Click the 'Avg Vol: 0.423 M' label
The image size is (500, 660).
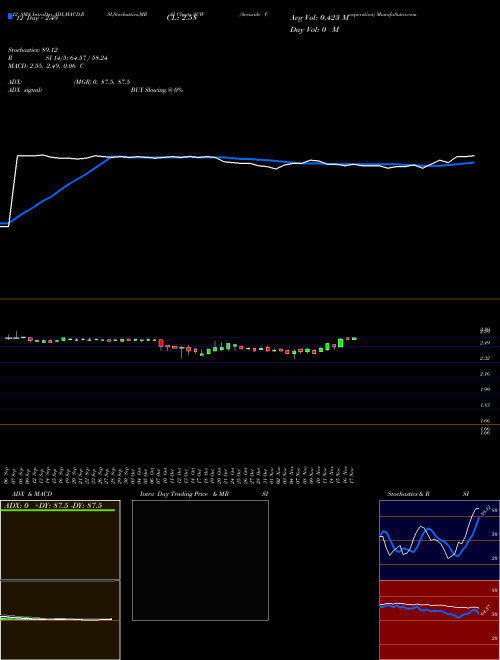319,18
